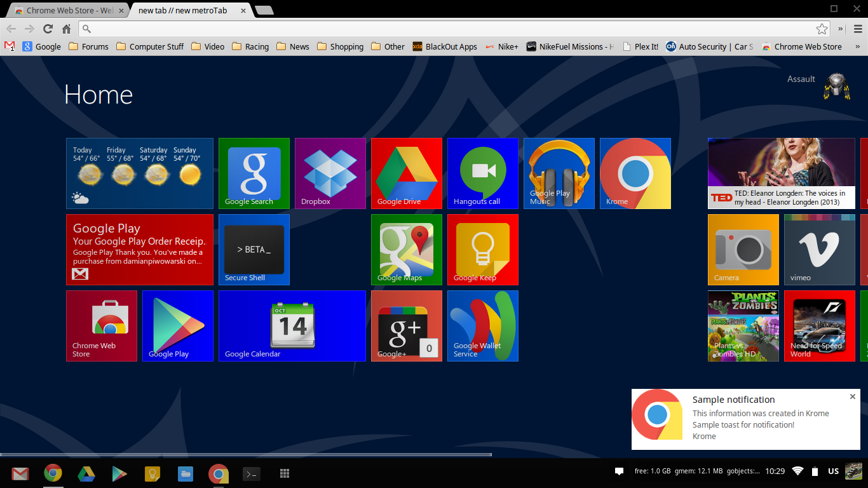Open the Chrome Web Store bookmark in the bar
Image resolution: width=868 pixels, height=488 pixels.
point(802,46)
